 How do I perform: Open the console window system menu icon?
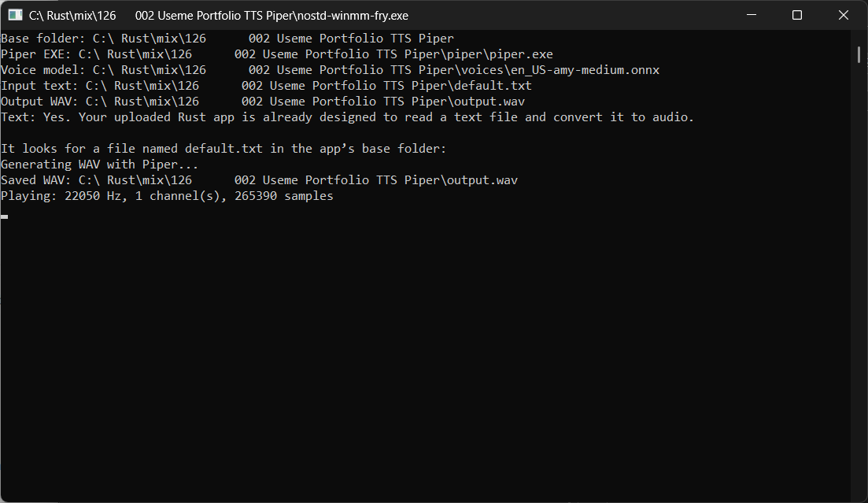click(15, 15)
